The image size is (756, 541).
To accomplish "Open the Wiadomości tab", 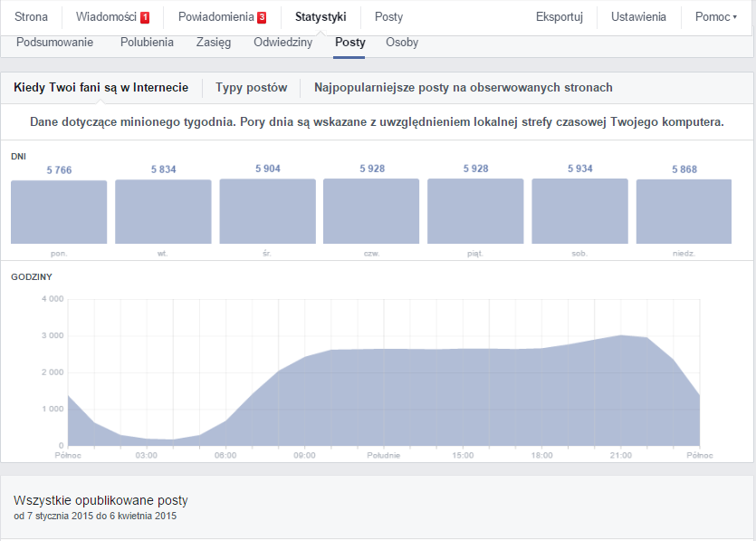I will pyautogui.click(x=107, y=17).
